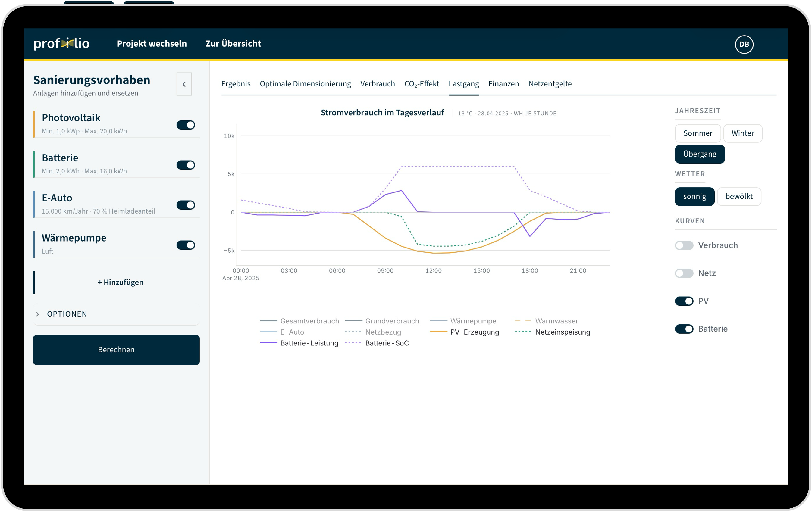The image size is (812, 512).
Task: Turn off the Wärmepumpe switch
Action: 186,245
